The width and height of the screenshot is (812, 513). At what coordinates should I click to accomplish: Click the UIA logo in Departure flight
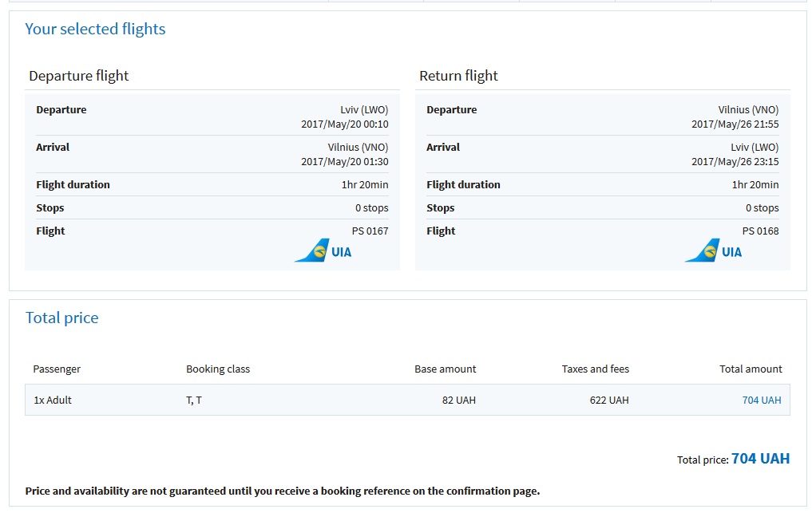coord(323,251)
